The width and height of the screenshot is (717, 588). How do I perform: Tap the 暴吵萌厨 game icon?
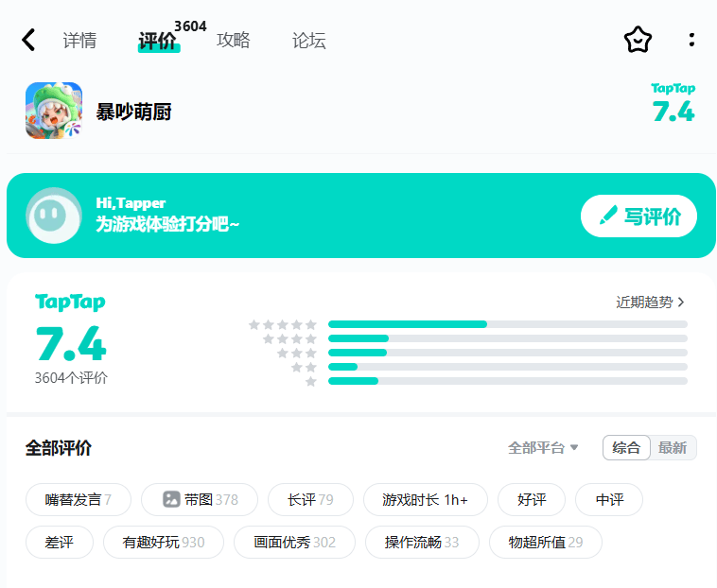pos(54,111)
